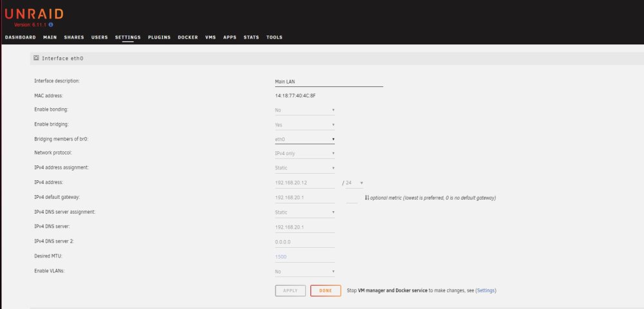Click the 'Enable bridging:' label
The image size is (644, 309).
[52, 124]
